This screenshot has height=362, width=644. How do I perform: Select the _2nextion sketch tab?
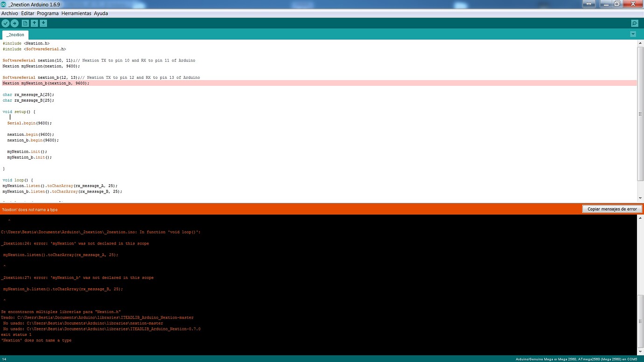point(14,34)
